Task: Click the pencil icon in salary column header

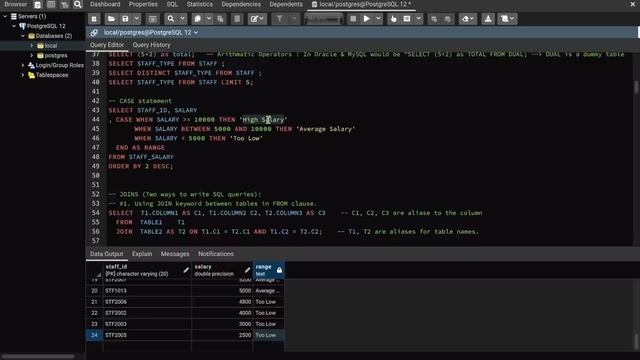Action: pos(247,270)
